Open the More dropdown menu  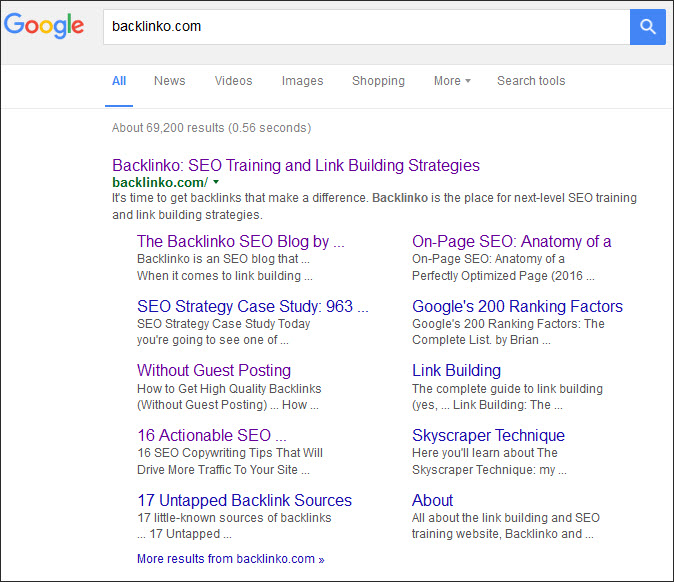pos(451,81)
